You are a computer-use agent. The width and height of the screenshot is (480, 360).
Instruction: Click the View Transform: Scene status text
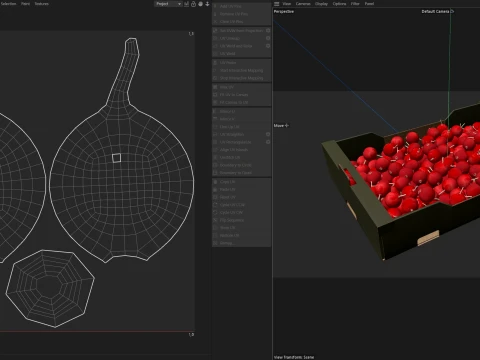(294, 357)
